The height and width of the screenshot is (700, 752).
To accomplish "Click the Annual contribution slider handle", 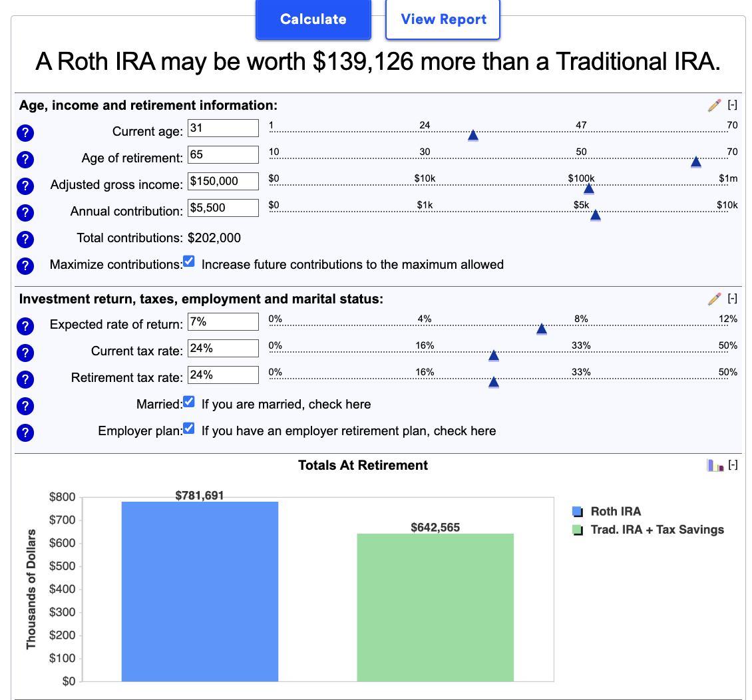I will click(595, 216).
